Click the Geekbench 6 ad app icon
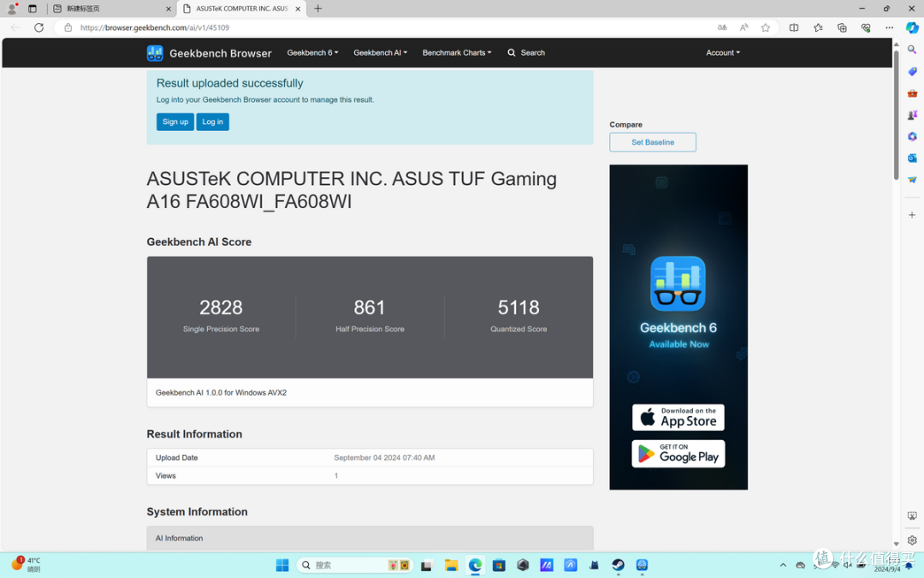The image size is (924, 578). 678,283
